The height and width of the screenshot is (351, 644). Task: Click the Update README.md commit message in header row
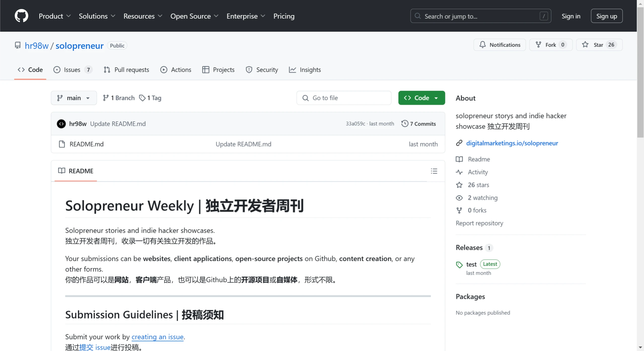(x=118, y=124)
